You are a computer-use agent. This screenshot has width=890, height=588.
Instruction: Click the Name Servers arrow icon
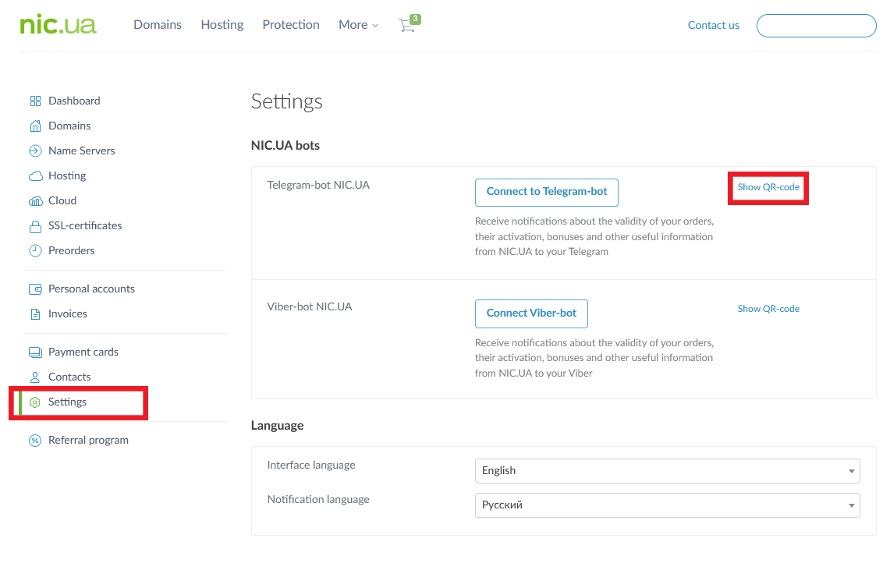tap(35, 151)
